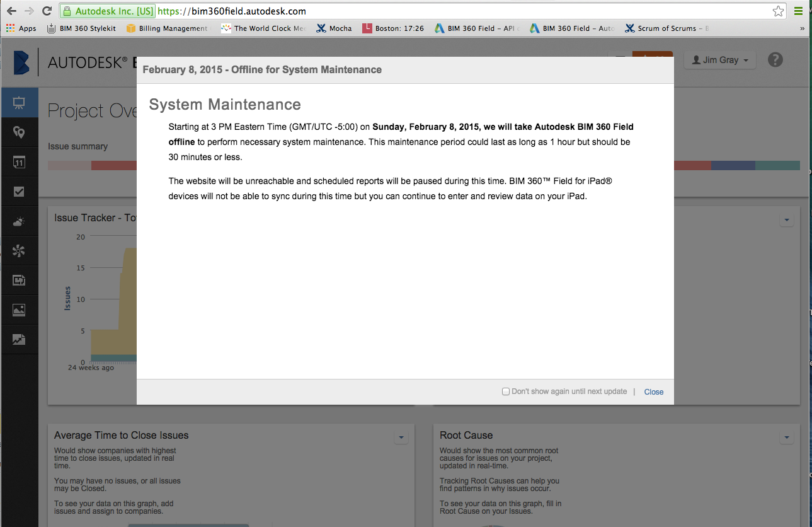The width and height of the screenshot is (812, 527).
Task: Open the calendar sidebar icon
Action: click(x=19, y=162)
